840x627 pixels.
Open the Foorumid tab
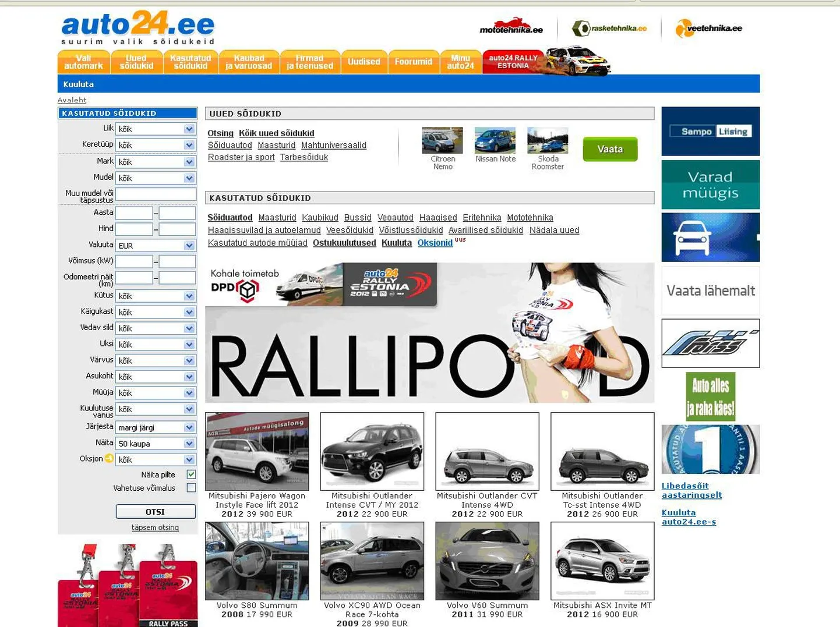coord(414,62)
